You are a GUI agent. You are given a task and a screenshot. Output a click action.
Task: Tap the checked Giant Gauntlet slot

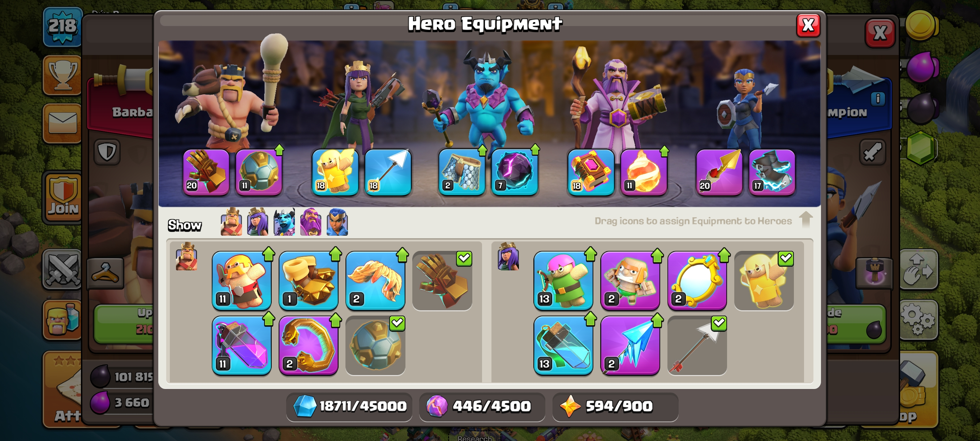click(x=442, y=281)
